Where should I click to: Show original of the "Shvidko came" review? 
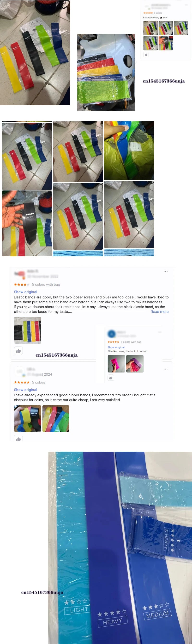coord(116,347)
